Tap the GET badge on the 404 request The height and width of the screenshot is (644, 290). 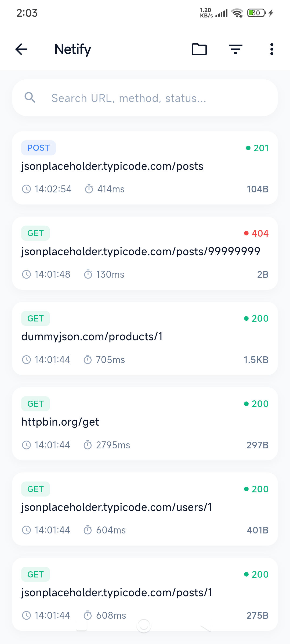35,233
